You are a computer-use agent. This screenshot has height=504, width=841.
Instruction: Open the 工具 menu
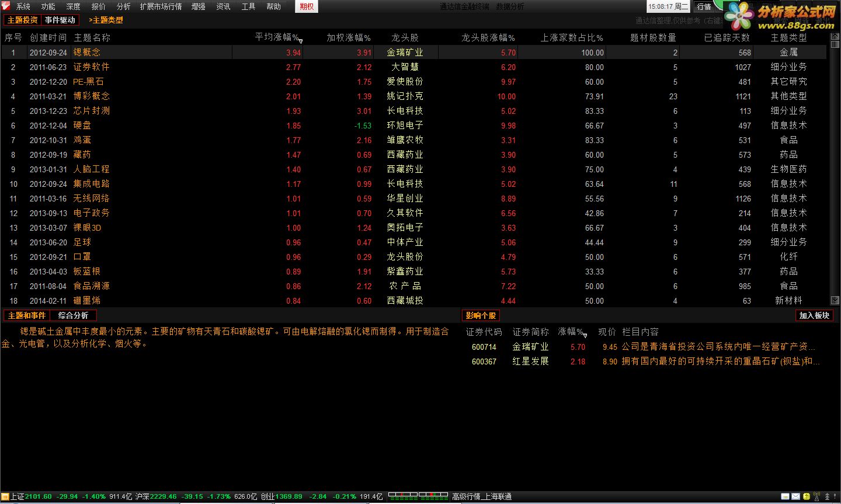(249, 6)
